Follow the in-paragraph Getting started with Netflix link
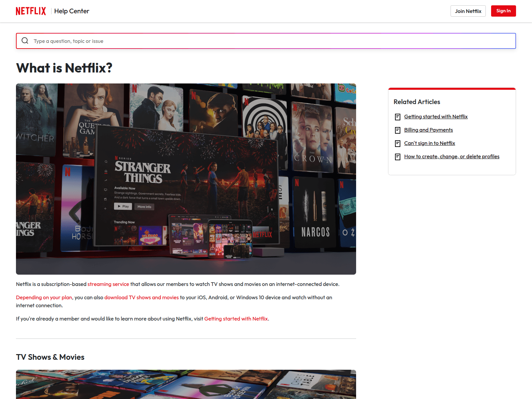The width and height of the screenshot is (532, 399). coord(236,319)
